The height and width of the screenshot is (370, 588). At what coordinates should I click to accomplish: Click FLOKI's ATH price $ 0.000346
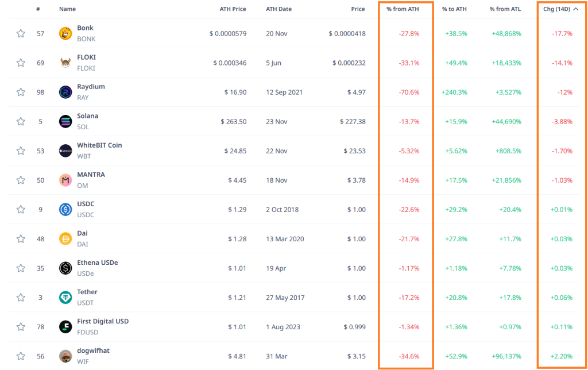[x=230, y=63]
